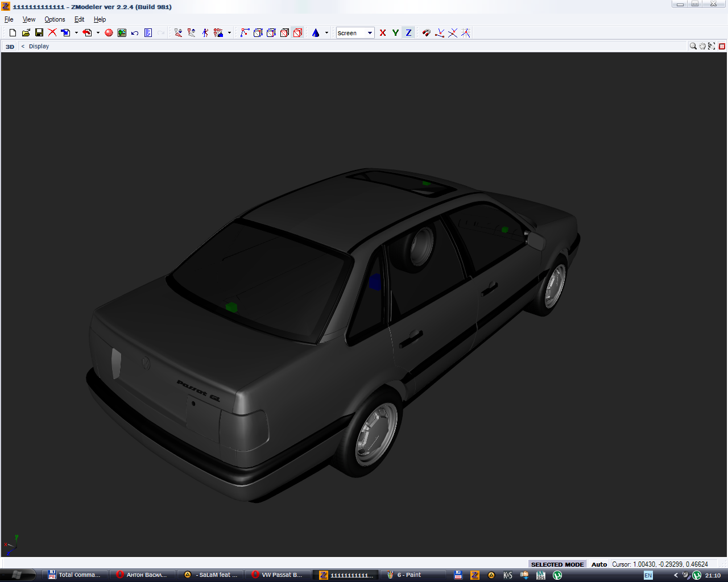
Task: Disable the Z axis constraint
Action: coord(408,33)
